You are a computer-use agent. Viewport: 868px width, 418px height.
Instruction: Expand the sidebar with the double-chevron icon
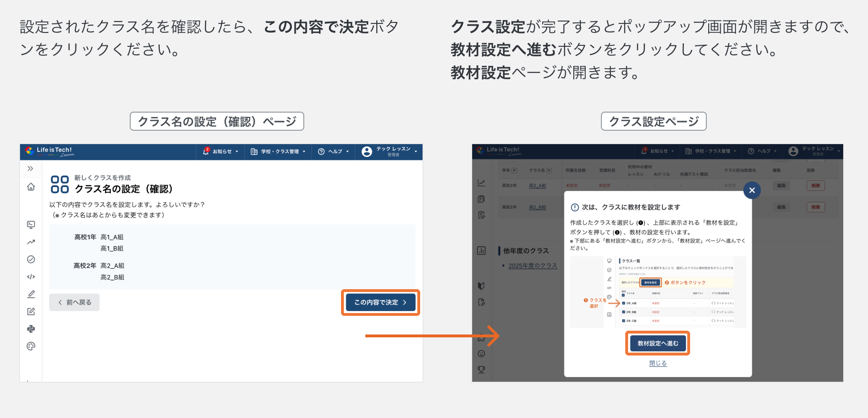click(x=31, y=168)
